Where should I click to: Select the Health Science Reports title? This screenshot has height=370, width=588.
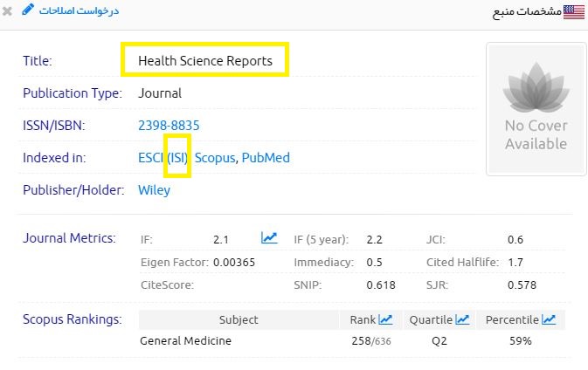(205, 61)
